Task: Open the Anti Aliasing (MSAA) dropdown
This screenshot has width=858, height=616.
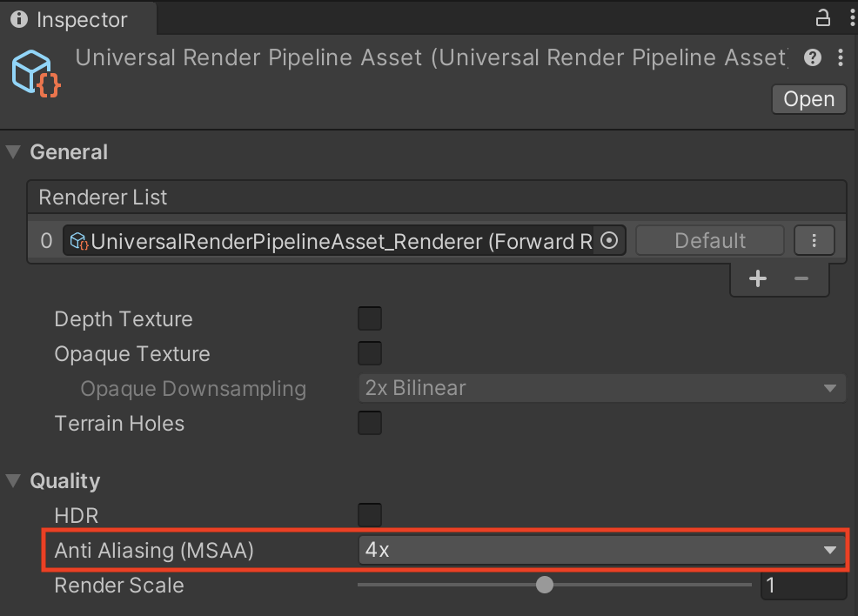Action: click(x=601, y=551)
